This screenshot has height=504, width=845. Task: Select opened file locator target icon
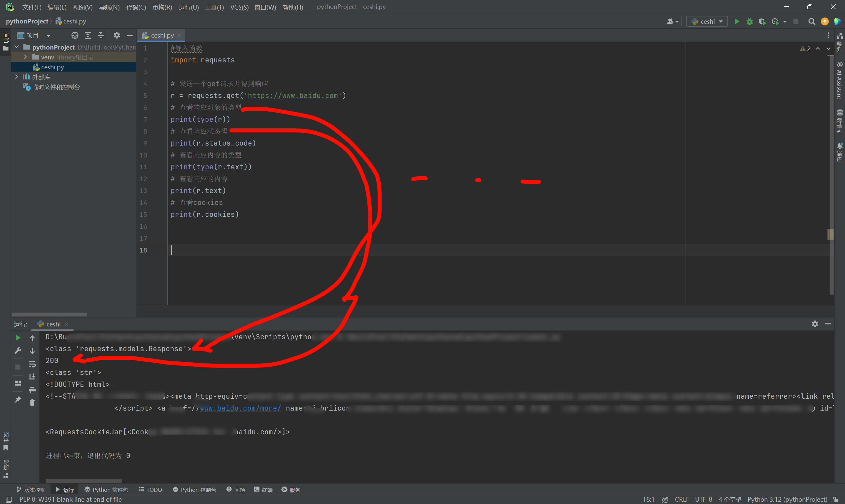pos(75,35)
